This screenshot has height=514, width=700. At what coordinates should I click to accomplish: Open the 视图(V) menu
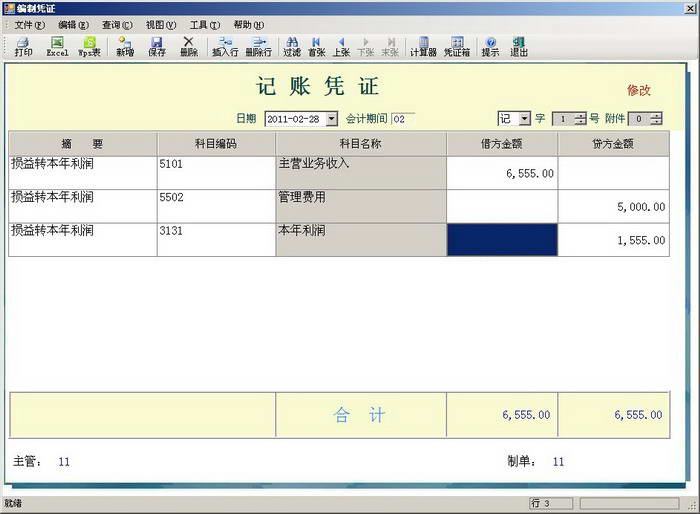point(161,25)
